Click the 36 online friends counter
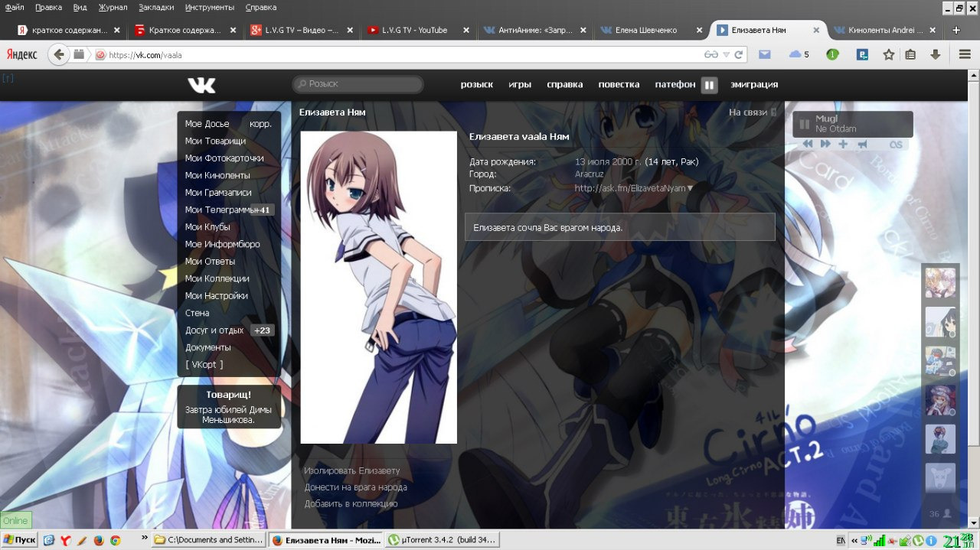 click(940, 513)
